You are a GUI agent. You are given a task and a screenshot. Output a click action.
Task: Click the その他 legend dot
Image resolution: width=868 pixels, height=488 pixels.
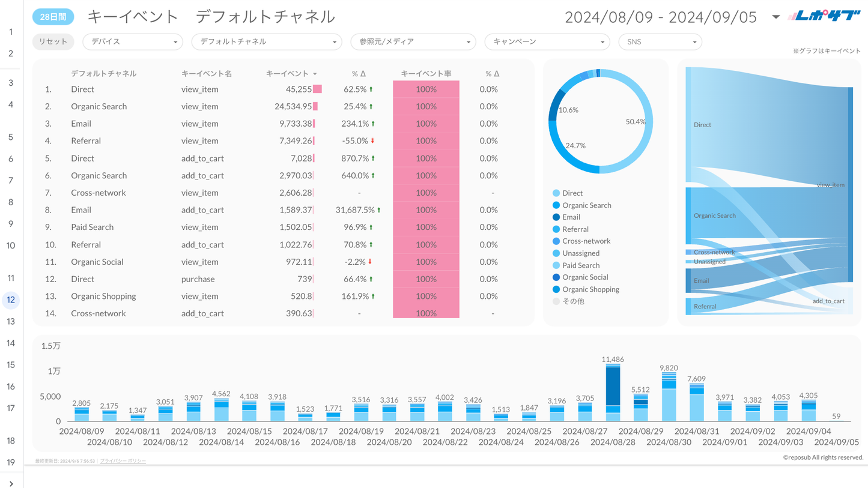click(556, 301)
